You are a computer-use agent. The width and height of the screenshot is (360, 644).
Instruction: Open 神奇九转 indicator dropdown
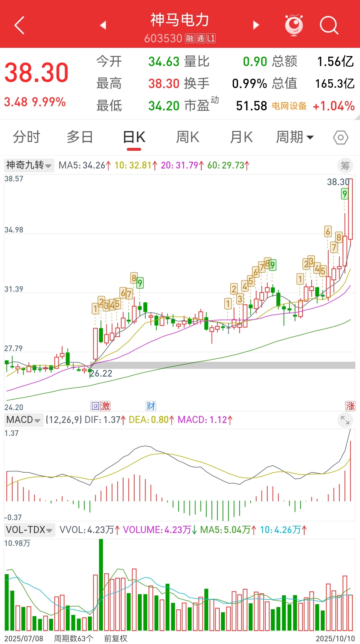coord(29,165)
